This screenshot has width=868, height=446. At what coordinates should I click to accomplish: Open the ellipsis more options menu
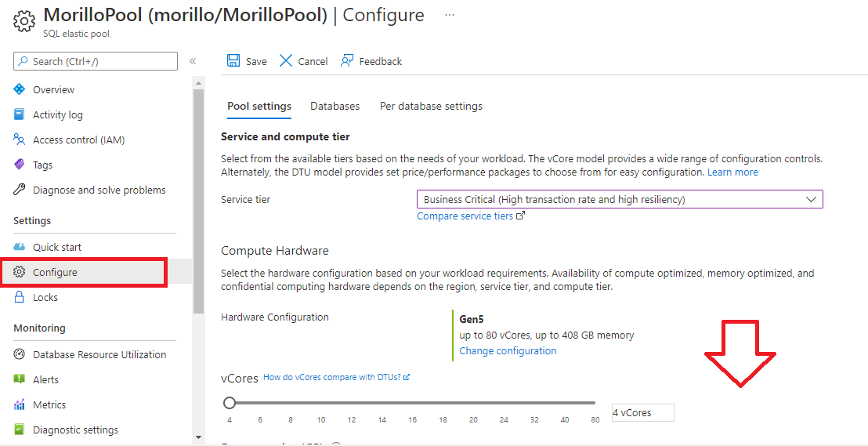[x=450, y=15]
